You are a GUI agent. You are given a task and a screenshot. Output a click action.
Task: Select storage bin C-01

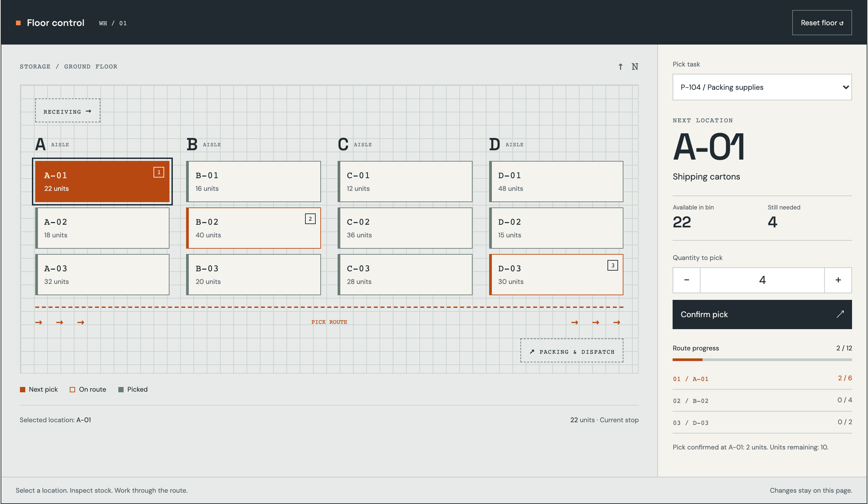405,182
